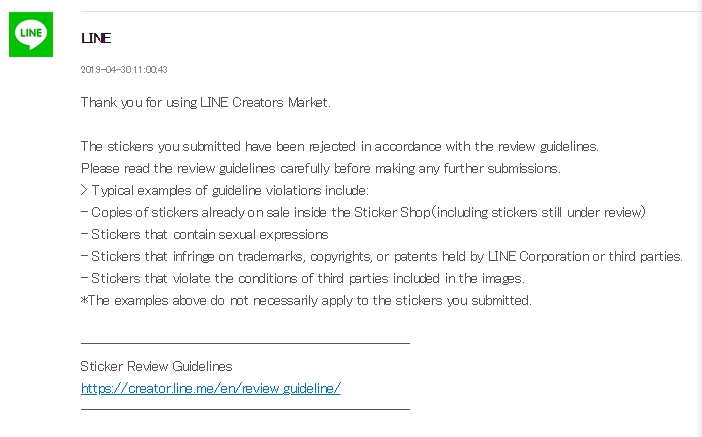Click the sentence about stickers being rejected
Image resolution: width=702 pixels, height=437 pixels.
click(339, 146)
